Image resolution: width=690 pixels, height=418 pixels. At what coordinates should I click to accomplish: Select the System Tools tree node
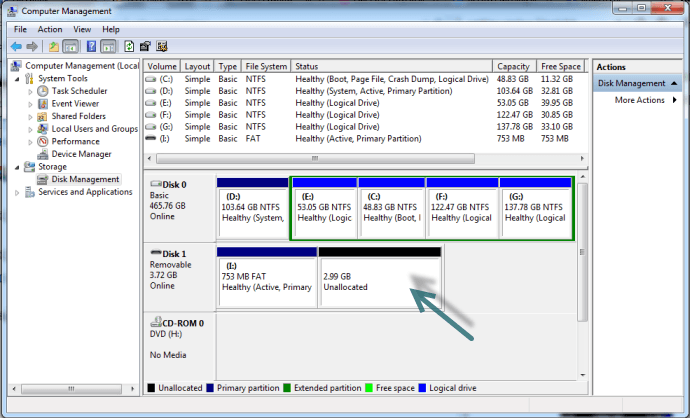coord(62,78)
